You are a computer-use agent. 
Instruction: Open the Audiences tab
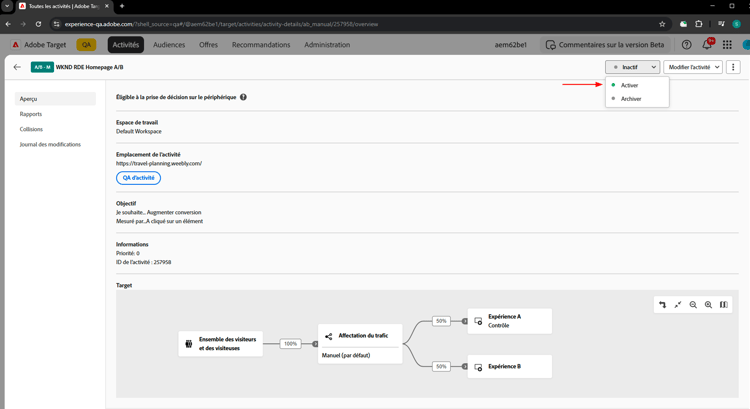169,44
